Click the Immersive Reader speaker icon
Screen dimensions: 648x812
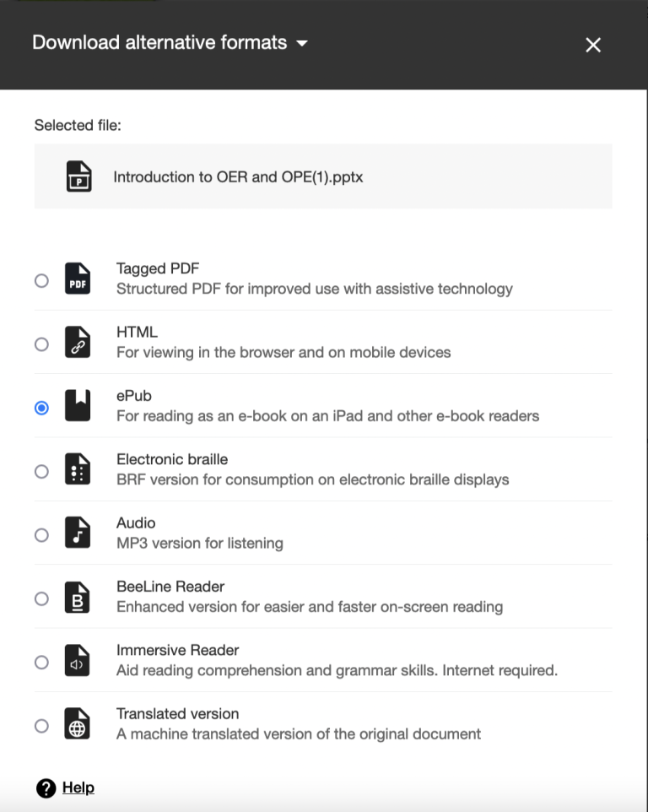point(77,661)
